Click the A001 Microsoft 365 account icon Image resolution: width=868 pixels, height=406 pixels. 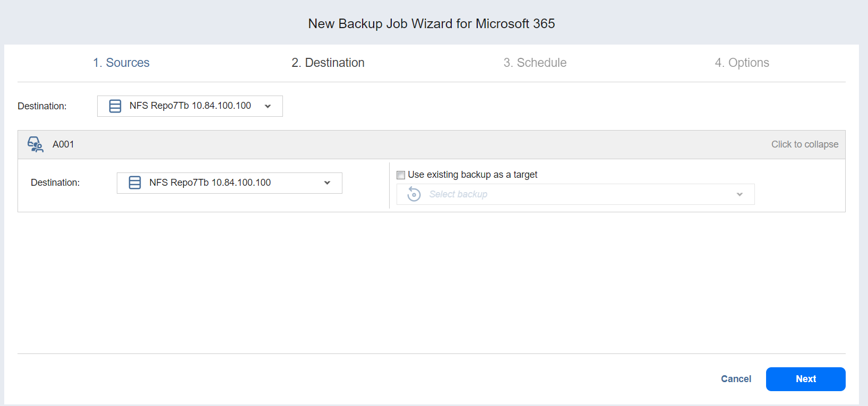[x=36, y=144]
